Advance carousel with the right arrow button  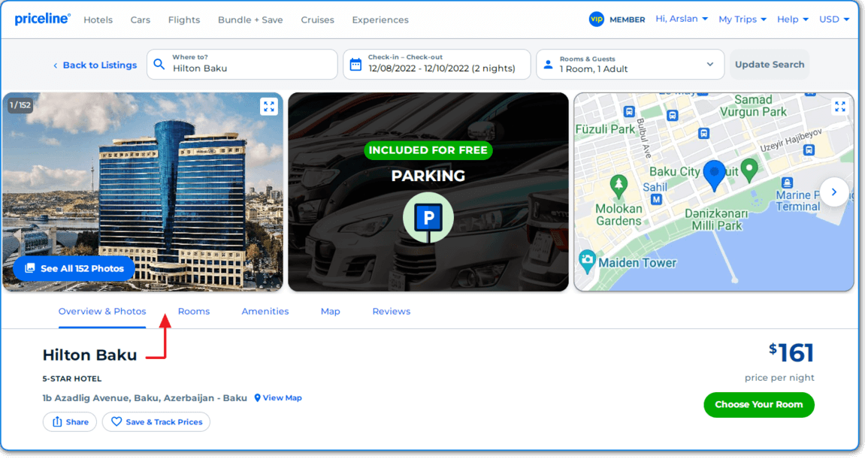click(x=833, y=192)
